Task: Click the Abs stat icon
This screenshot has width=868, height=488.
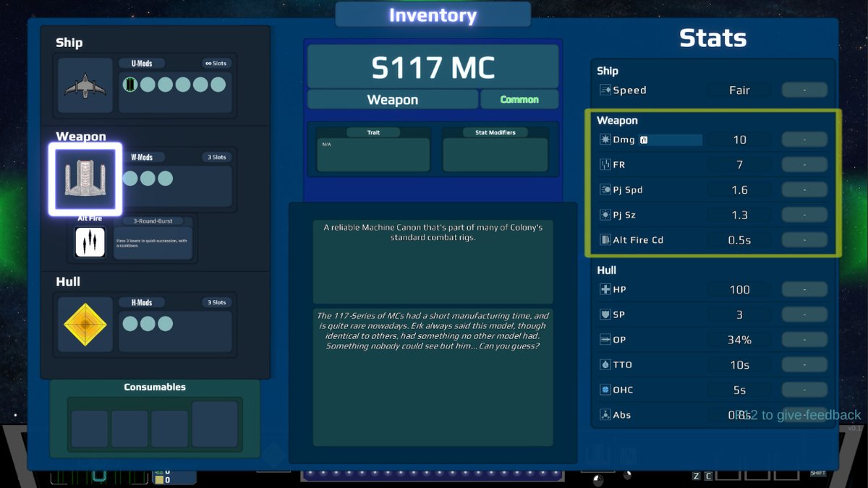Action: tap(605, 415)
